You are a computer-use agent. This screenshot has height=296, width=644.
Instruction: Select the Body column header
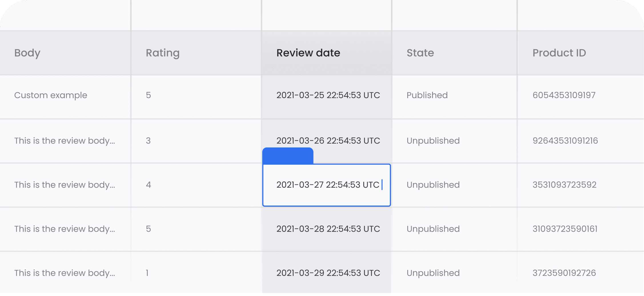tap(65, 53)
